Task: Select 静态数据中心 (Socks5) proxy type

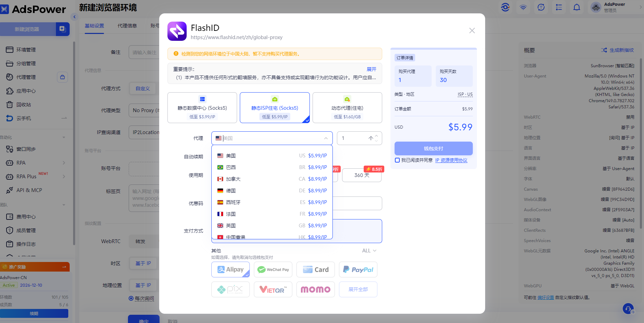Action: (202, 108)
